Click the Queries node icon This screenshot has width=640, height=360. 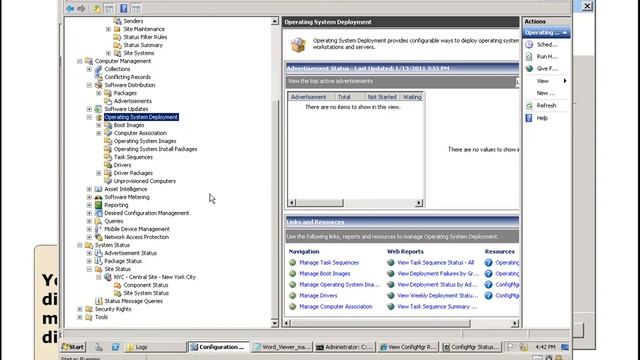tap(98, 221)
